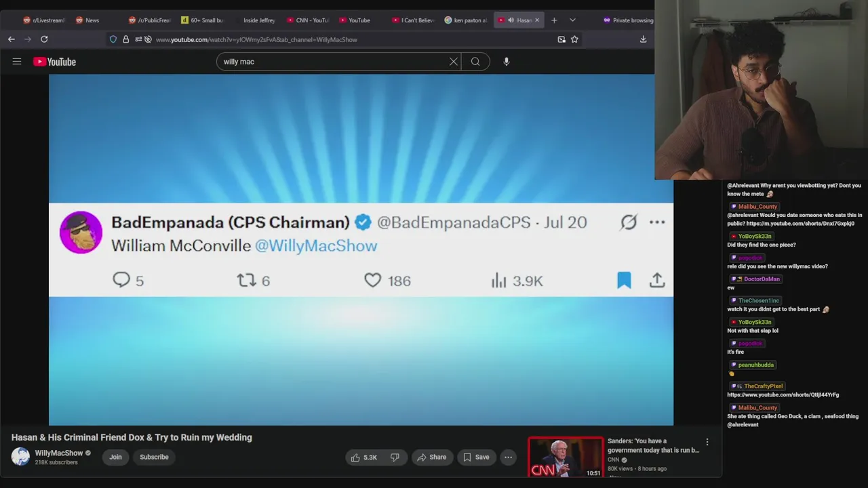
Task: Switch to the r/Livestream tab
Action: pyautogui.click(x=43, y=20)
